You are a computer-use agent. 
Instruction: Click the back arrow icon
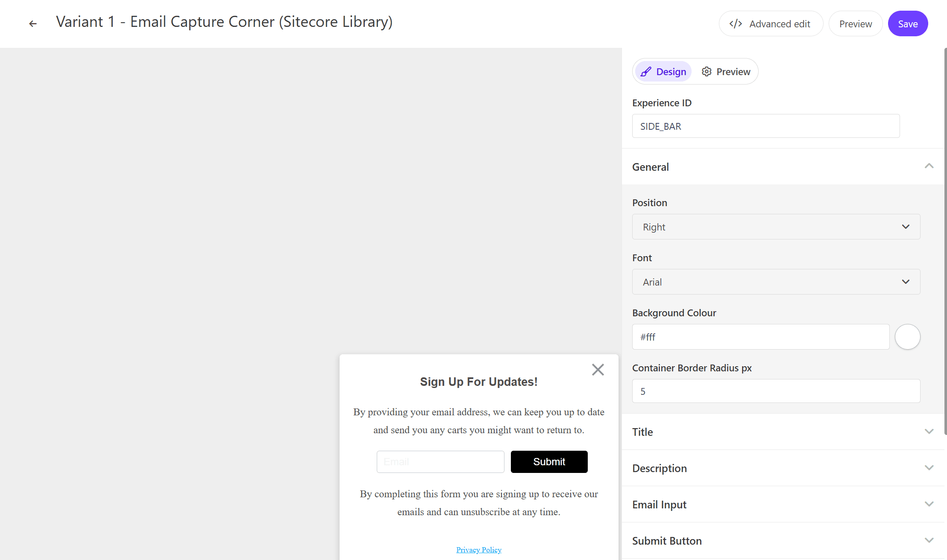point(33,23)
